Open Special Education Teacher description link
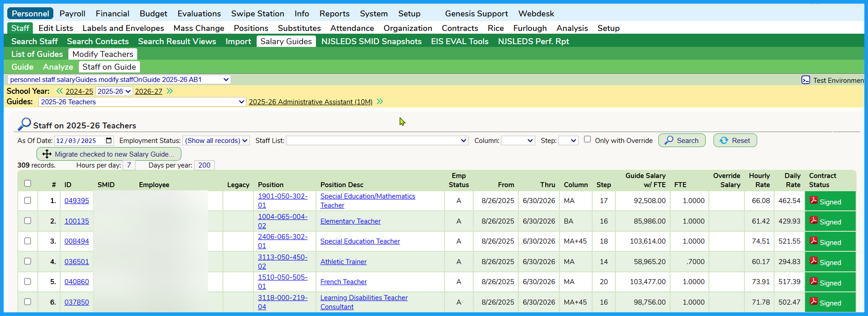The height and width of the screenshot is (316, 868). pyautogui.click(x=360, y=241)
